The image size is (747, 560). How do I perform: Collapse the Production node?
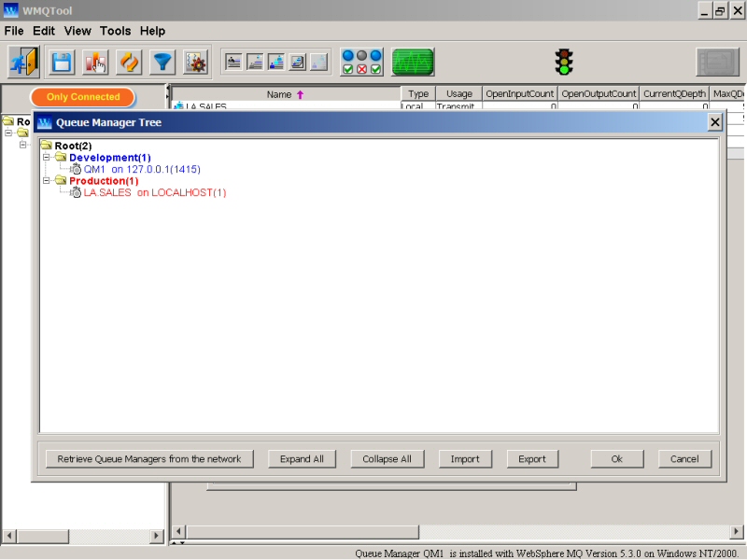coord(46,180)
